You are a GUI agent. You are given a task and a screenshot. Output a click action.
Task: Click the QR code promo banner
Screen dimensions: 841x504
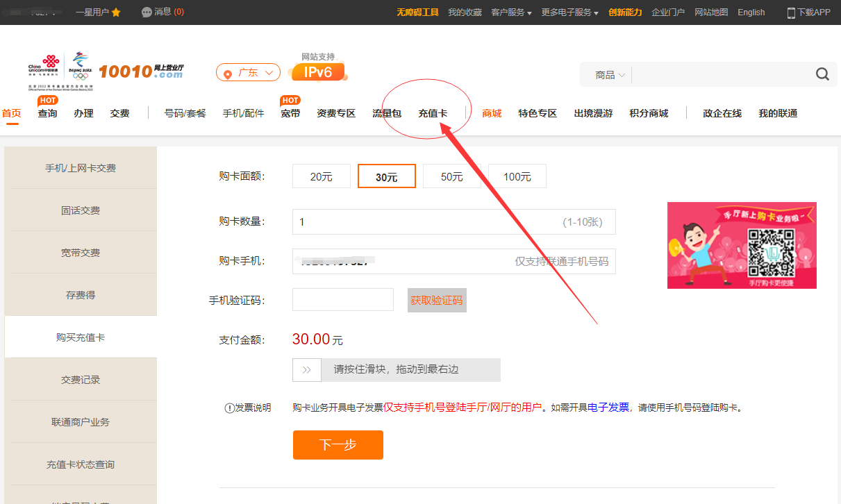pos(742,245)
